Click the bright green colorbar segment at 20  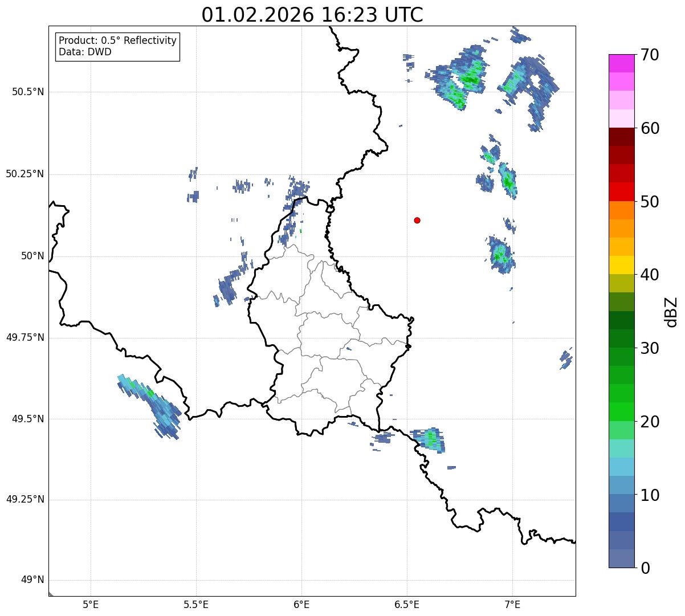(622, 412)
